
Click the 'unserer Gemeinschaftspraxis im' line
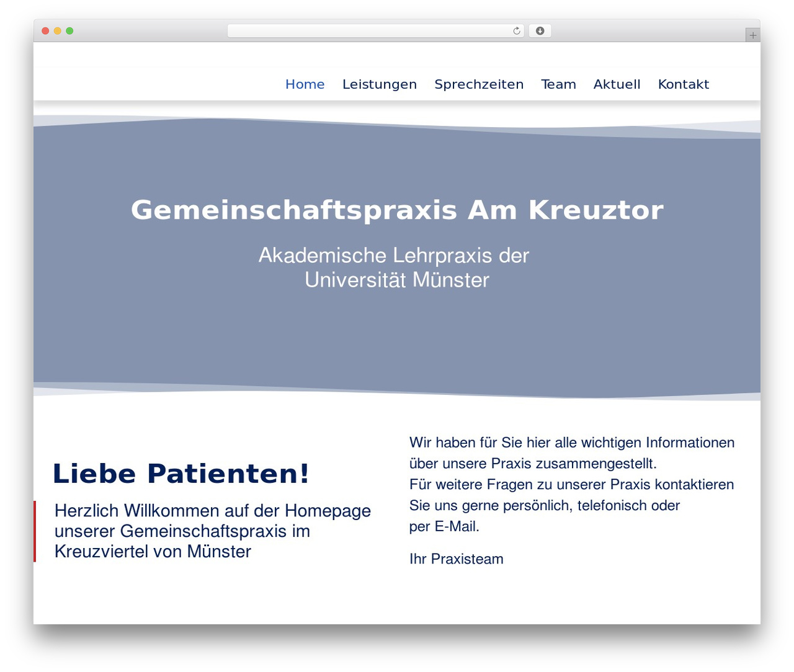(x=182, y=531)
